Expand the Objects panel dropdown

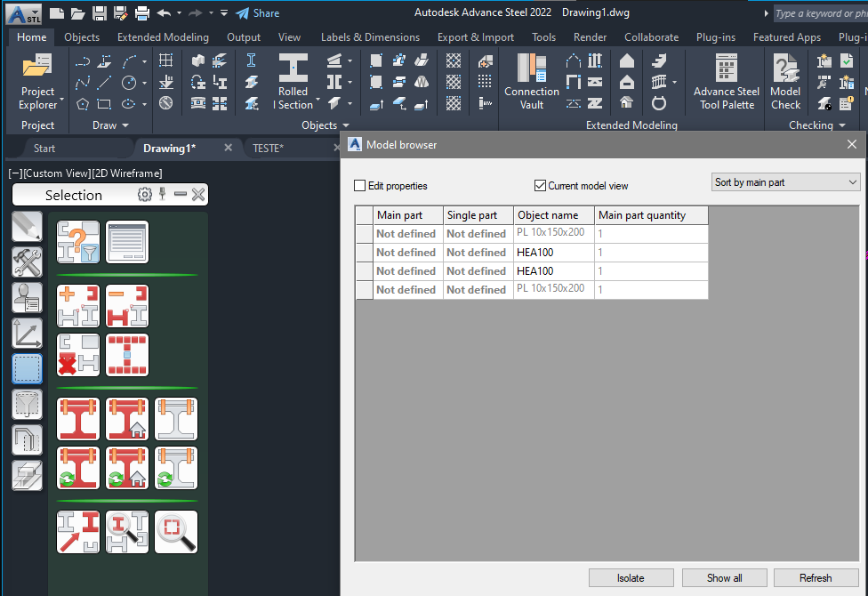[345, 125]
